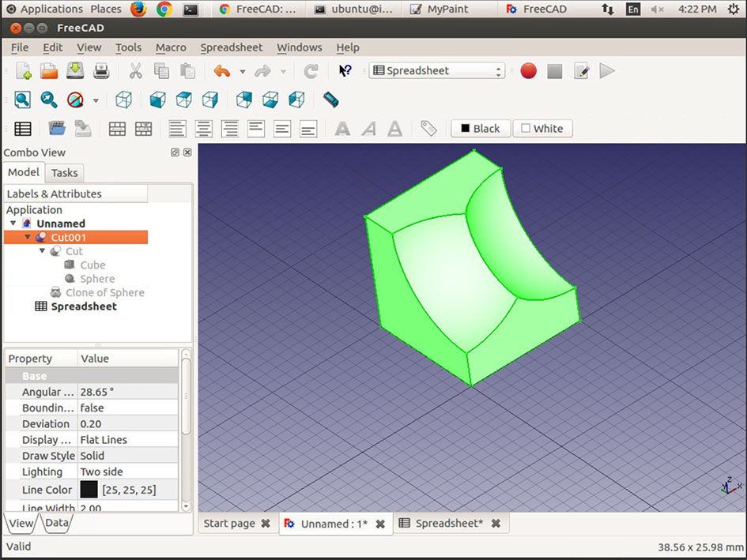Set top view cube icon
747x560 pixels.
click(184, 100)
